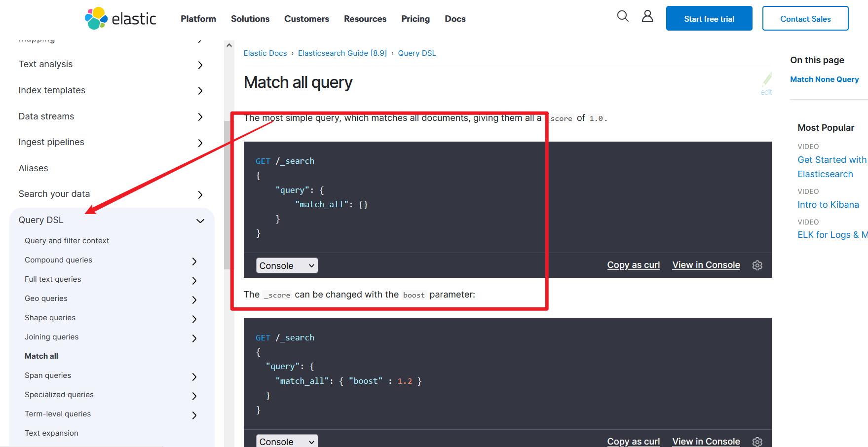Click the Elastic logo
Image resolution: width=868 pixels, height=447 pixels.
coord(120,18)
